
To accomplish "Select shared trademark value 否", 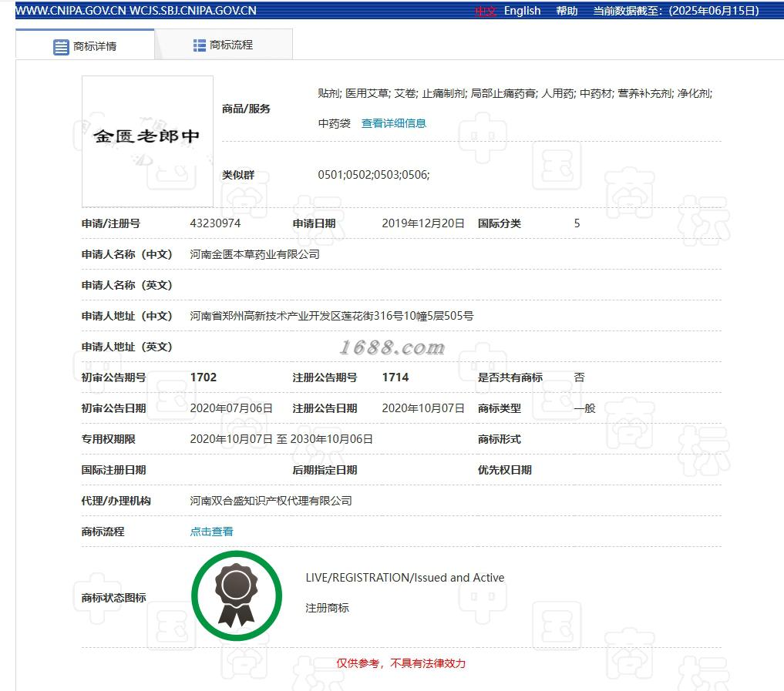I will point(579,377).
